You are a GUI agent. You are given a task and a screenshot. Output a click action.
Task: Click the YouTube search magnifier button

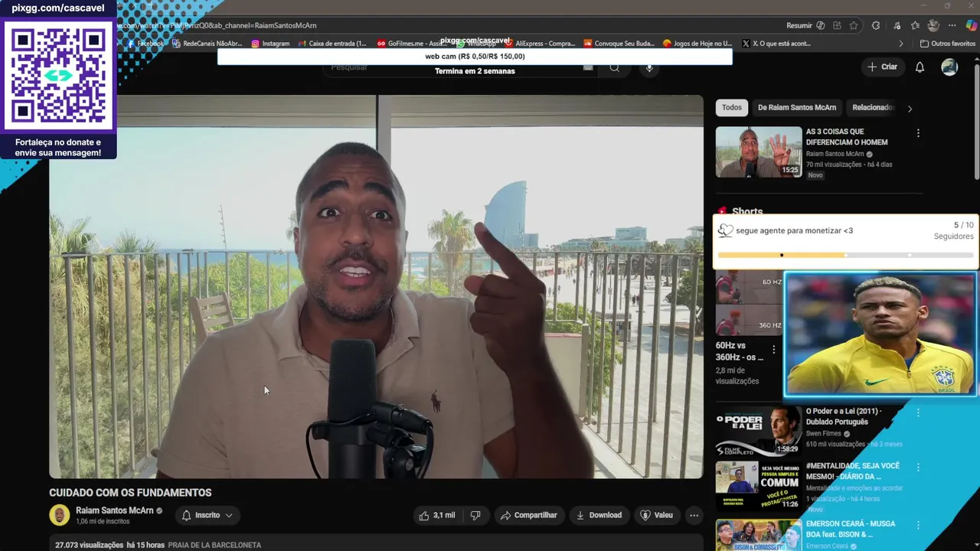point(614,67)
